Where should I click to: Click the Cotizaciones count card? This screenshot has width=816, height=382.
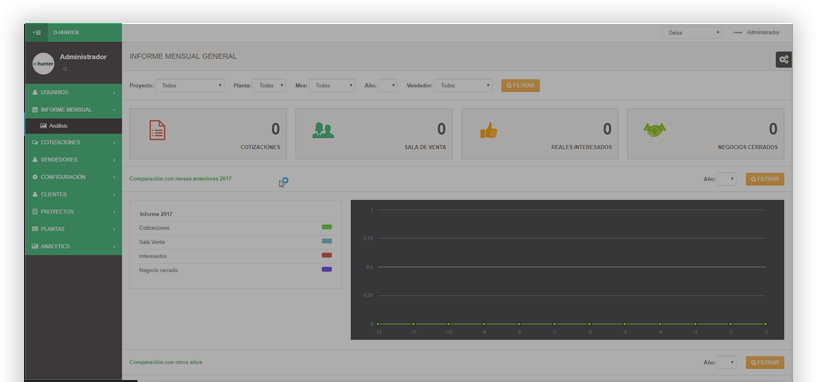tap(208, 133)
